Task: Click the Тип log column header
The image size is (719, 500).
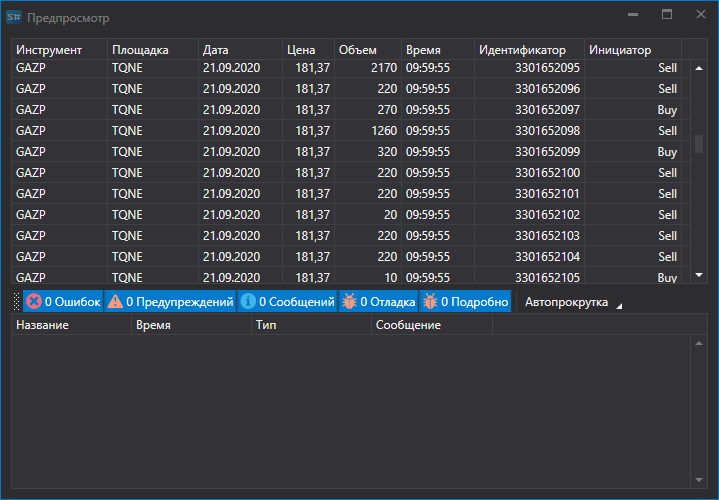Action: coord(311,325)
